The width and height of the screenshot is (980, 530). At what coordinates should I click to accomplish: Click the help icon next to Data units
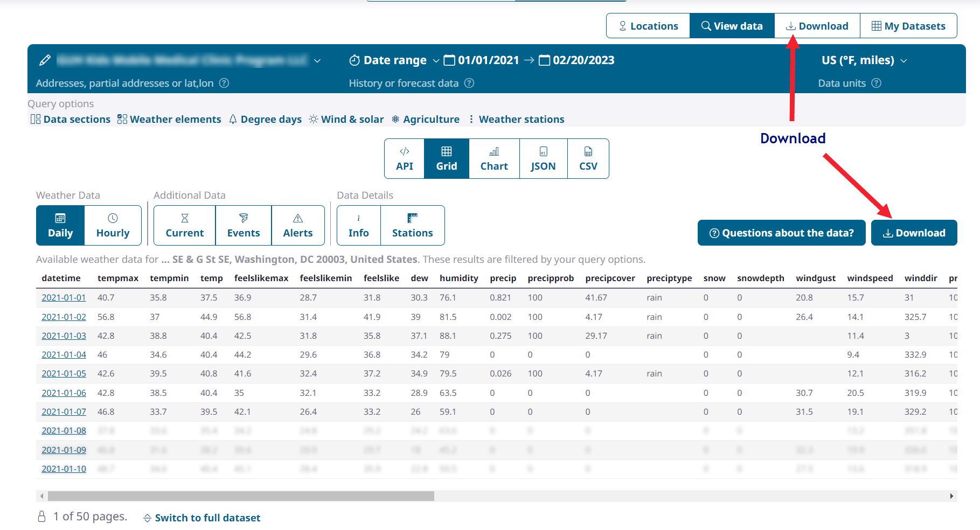(x=877, y=83)
